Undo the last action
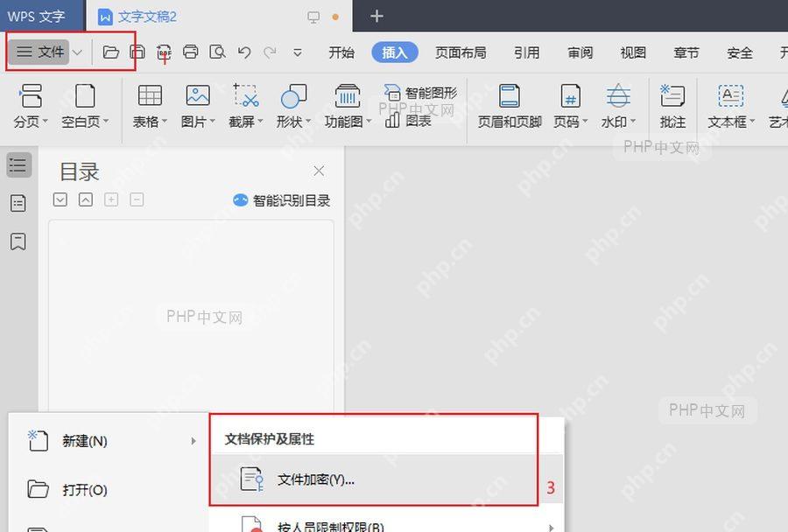 click(x=244, y=52)
